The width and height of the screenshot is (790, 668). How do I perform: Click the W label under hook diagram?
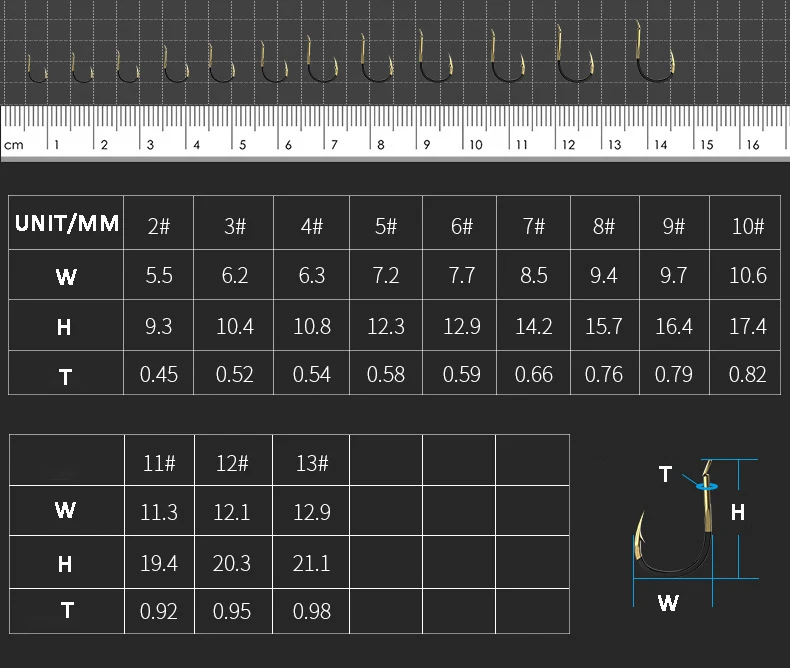[x=668, y=603]
